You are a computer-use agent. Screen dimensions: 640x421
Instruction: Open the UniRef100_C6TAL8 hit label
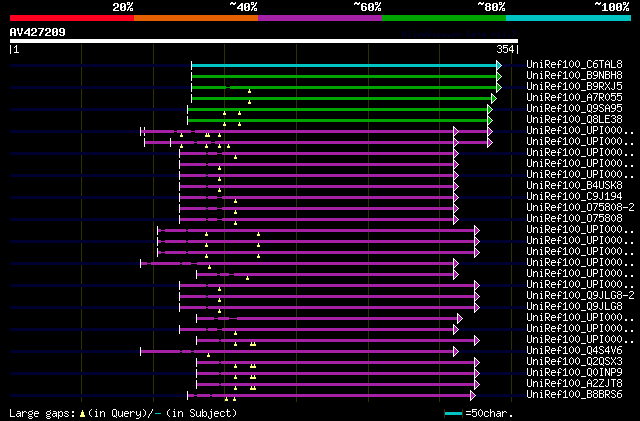tap(574, 64)
